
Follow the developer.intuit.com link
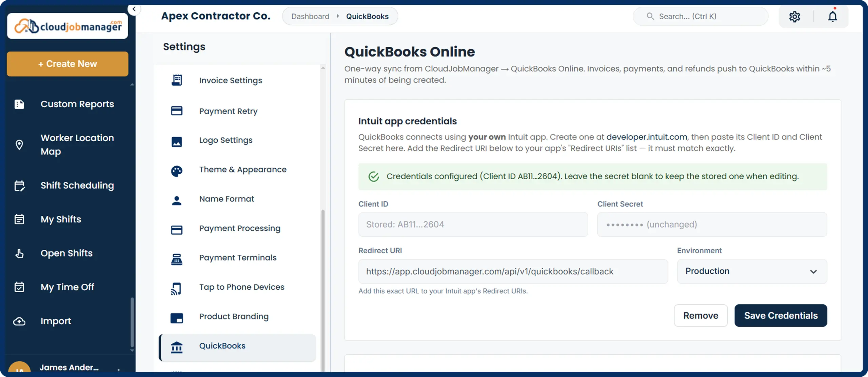tap(647, 137)
